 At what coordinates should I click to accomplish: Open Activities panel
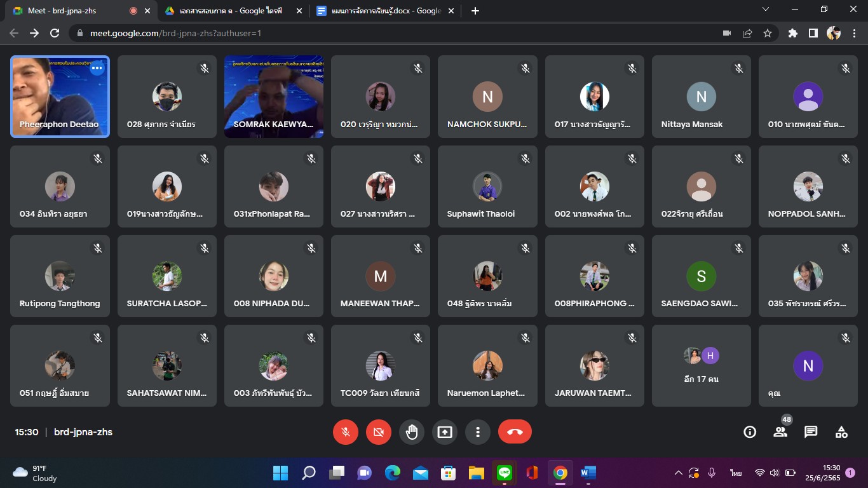pyautogui.click(x=841, y=432)
